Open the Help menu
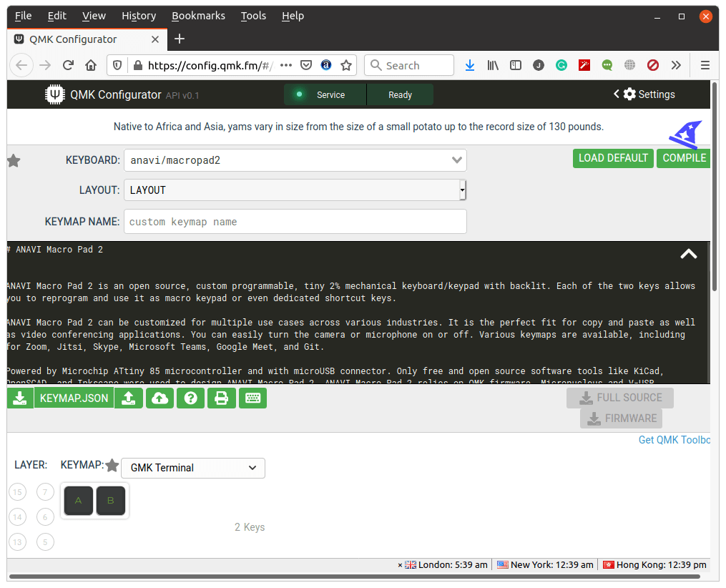 [293, 16]
